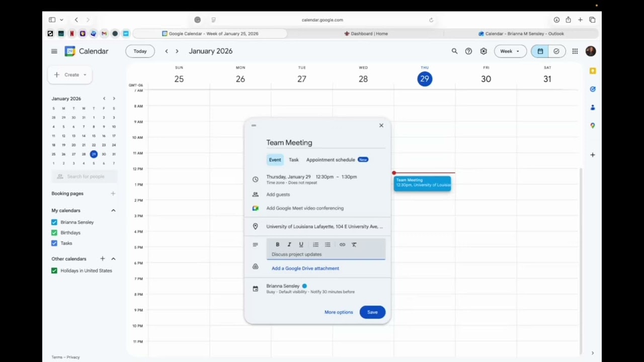Open the Week view dropdown
The height and width of the screenshot is (362, 644).
(510, 51)
